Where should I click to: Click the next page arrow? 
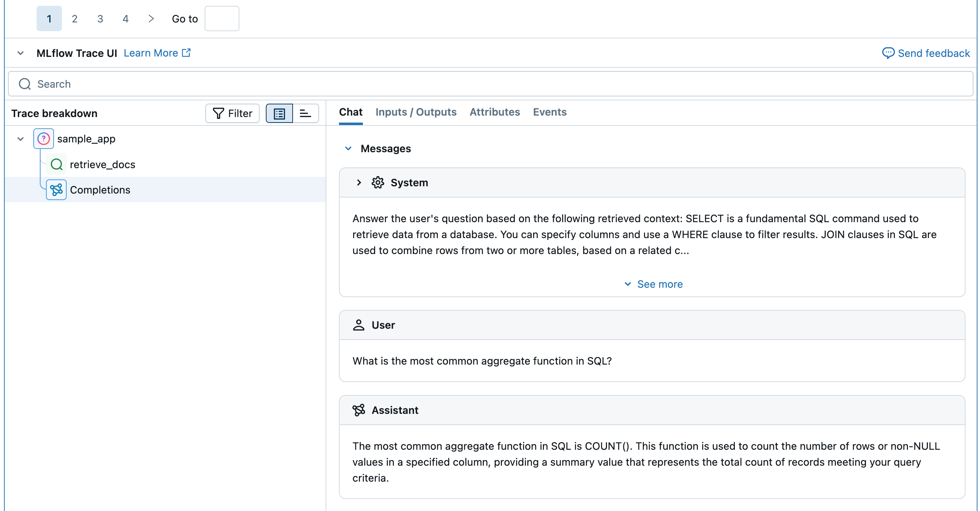[151, 18]
